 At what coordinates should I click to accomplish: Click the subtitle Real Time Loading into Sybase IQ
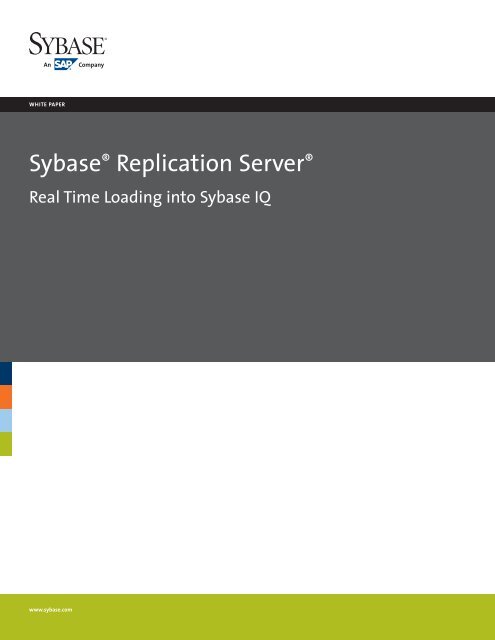click(150, 198)
